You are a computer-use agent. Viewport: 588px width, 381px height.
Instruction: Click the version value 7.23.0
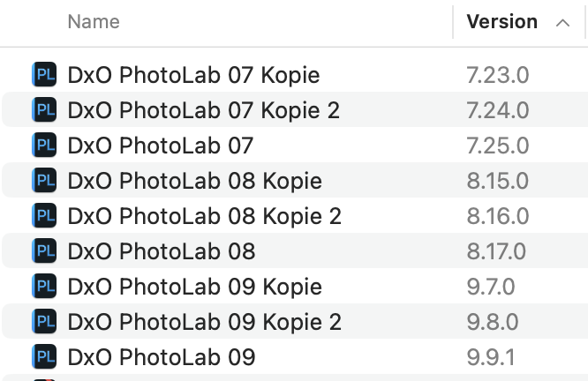(x=498, y=75)
